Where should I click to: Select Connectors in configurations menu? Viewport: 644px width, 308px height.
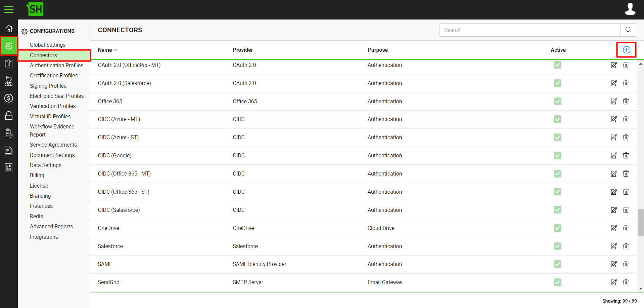pyautogui.click(x=43, y=55)
